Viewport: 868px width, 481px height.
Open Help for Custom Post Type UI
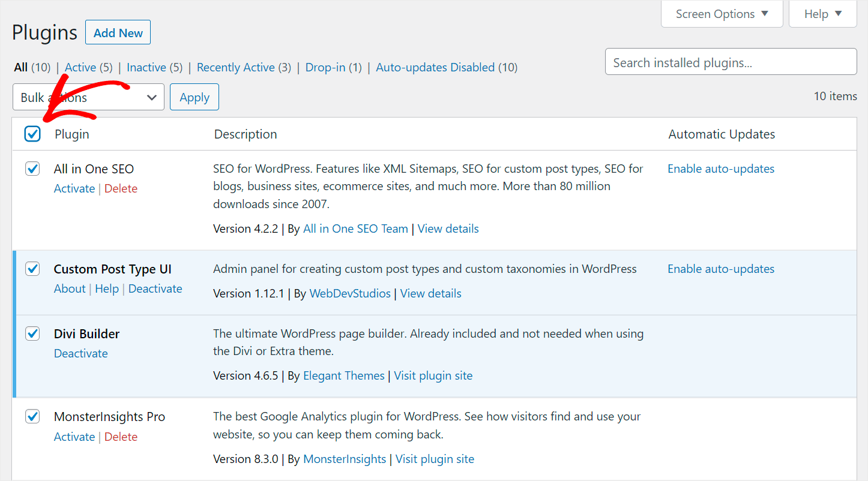(107, 288)
